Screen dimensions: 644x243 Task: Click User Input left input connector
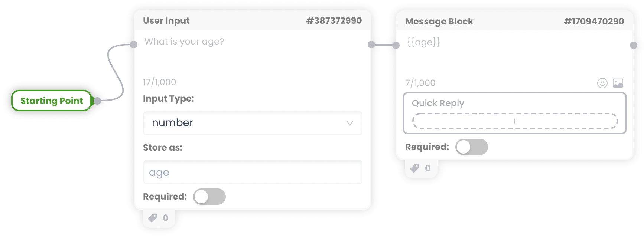(x=134, y=45)
